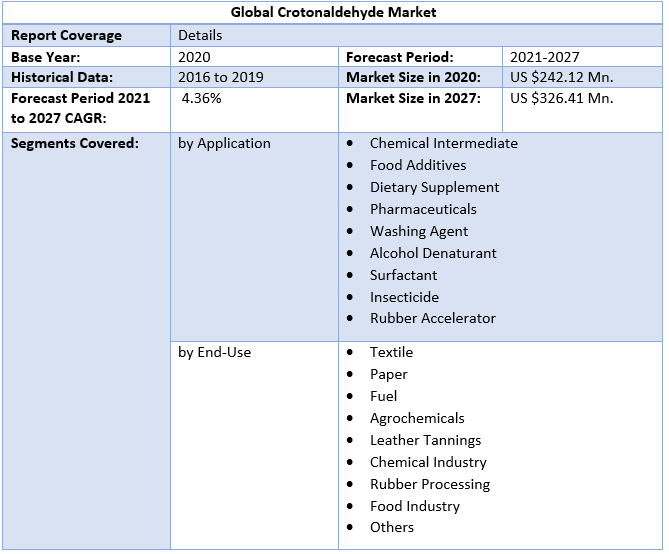The width and height of the screenshot is (669, 554).
Task: Click the Leather Tannings entry
Action: [425, 440]
